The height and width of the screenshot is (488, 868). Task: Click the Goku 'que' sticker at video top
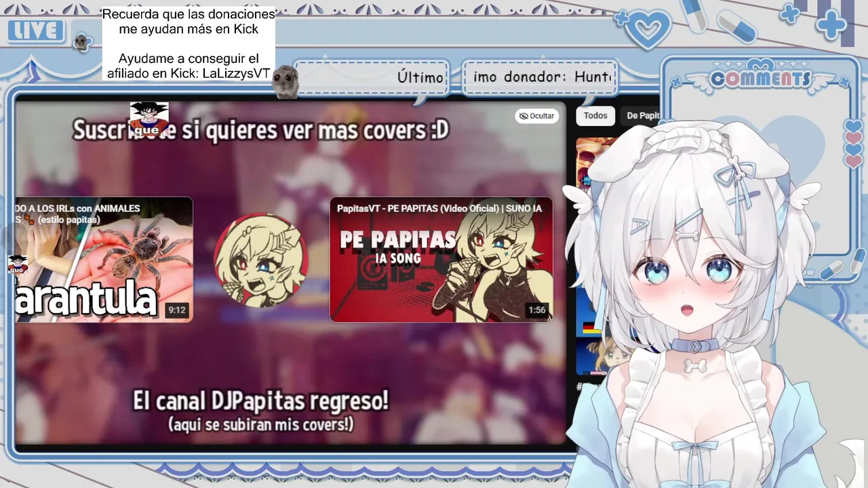pos(149,119)
